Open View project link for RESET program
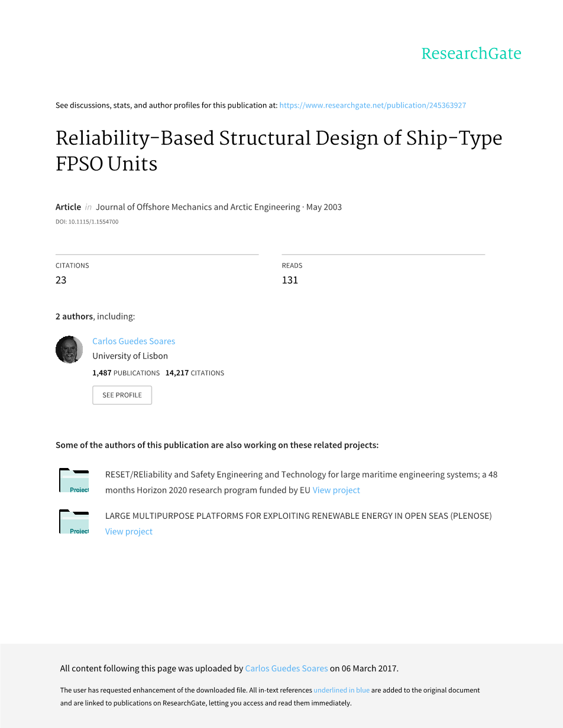This screenshot has width=563, height=728. click(x=336, y=490)
